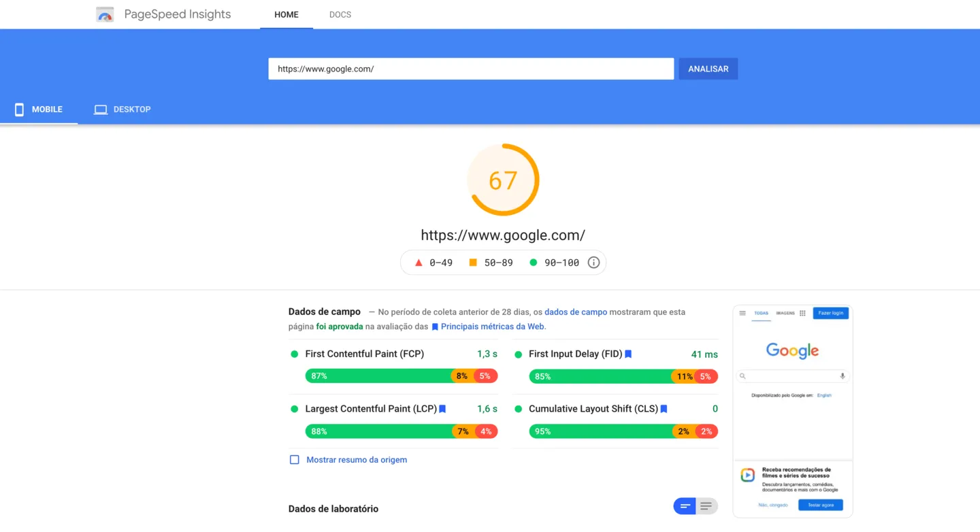The image size is (980, 532).
Task: Click the green 87% segment of the FCP bar
Action: tap(378, 376)
